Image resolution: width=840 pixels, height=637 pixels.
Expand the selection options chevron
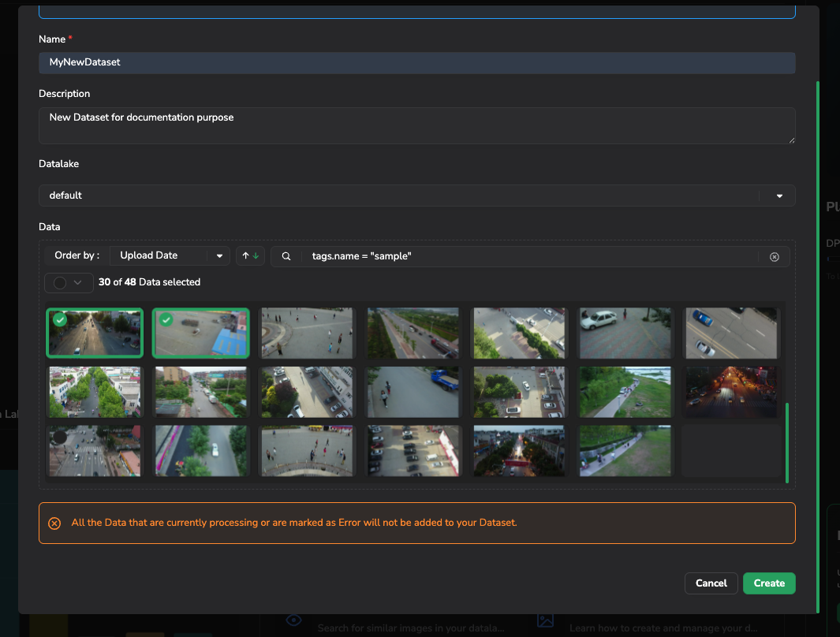(x=78, y=282)
